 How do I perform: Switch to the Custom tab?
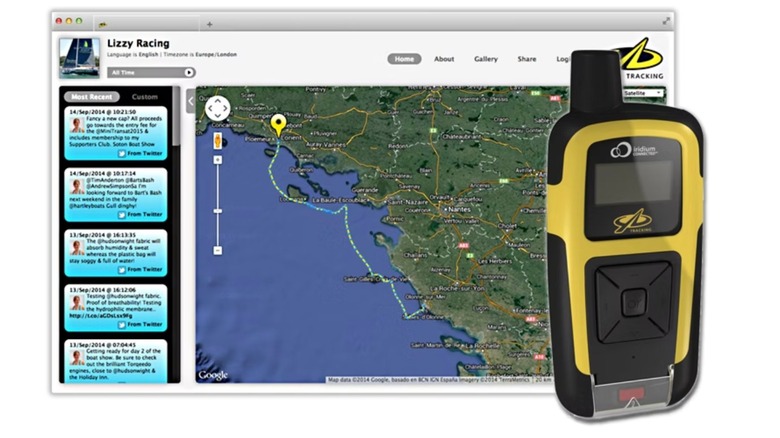point(145,97)
